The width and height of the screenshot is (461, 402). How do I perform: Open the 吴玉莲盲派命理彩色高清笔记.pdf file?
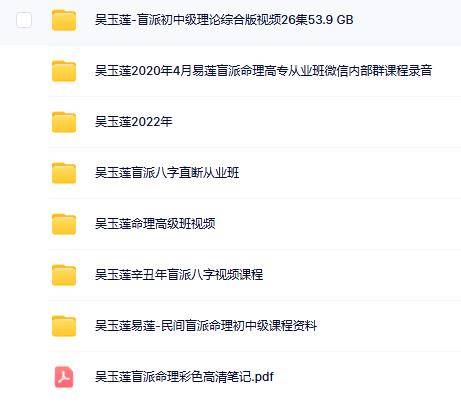184,377
